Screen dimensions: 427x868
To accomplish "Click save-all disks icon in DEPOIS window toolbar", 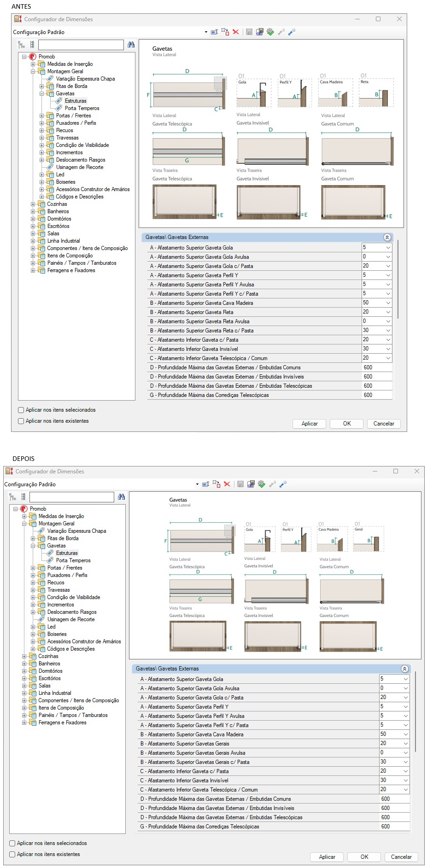I will coord(251,484).
